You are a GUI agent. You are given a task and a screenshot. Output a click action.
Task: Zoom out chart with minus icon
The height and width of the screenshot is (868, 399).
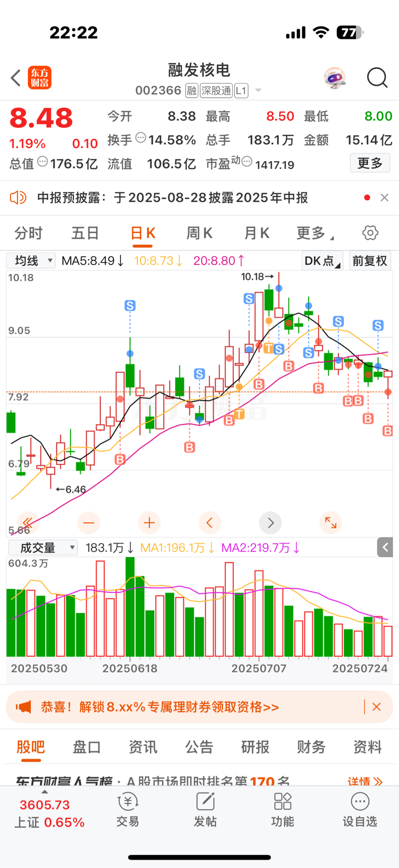tap(88, 522)
